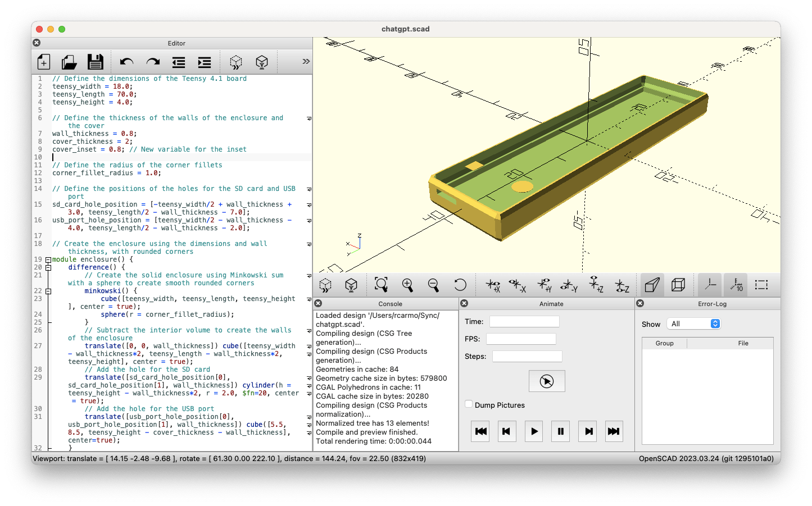Collapse the minkowski() fold on line 22
The image size is (812, 506).
coord(48,291)
